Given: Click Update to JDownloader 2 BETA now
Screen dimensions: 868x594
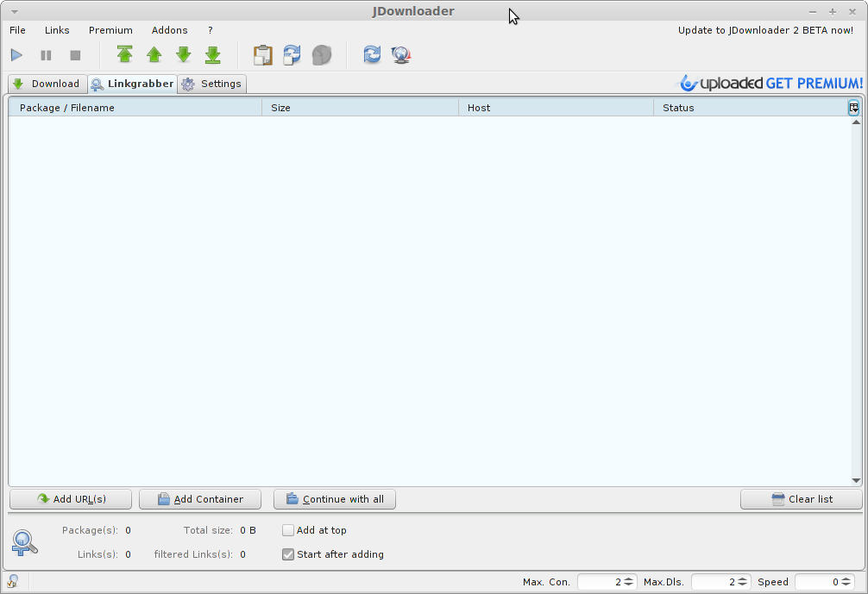Looking at the screenshot, I should tap(765, 30).
